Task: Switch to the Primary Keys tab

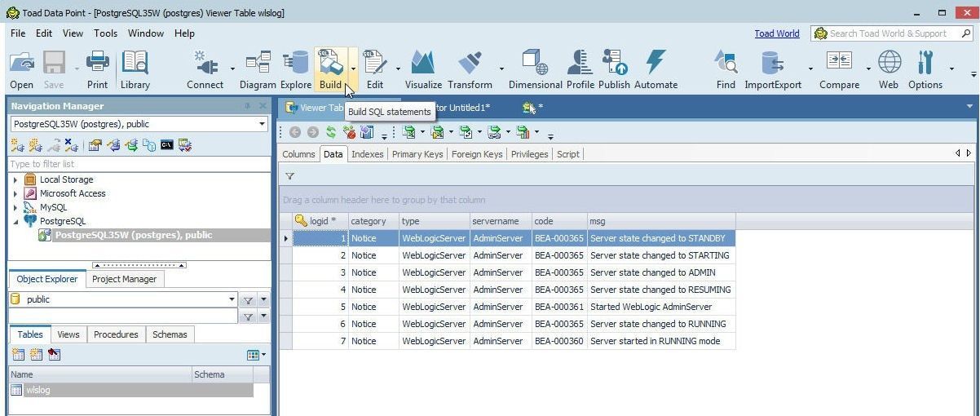Action: (417, 154)
